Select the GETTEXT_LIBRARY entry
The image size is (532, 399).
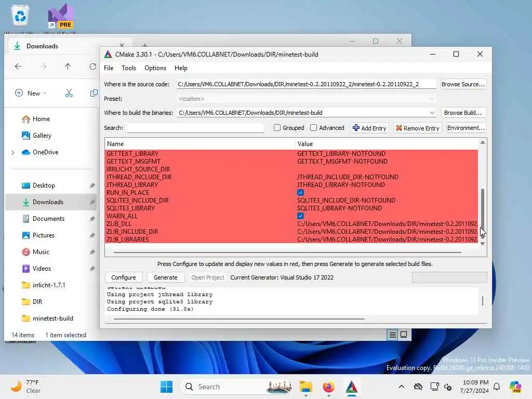click(x=132, y=153)
